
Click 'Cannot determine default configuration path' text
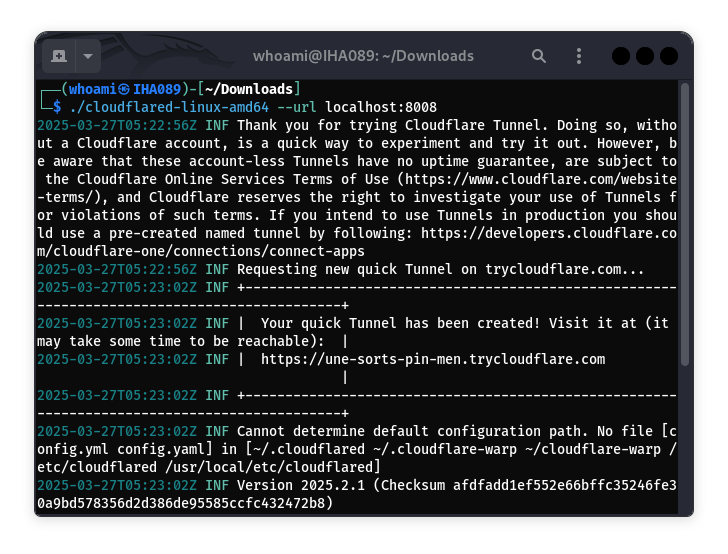(x=412, y=431)
